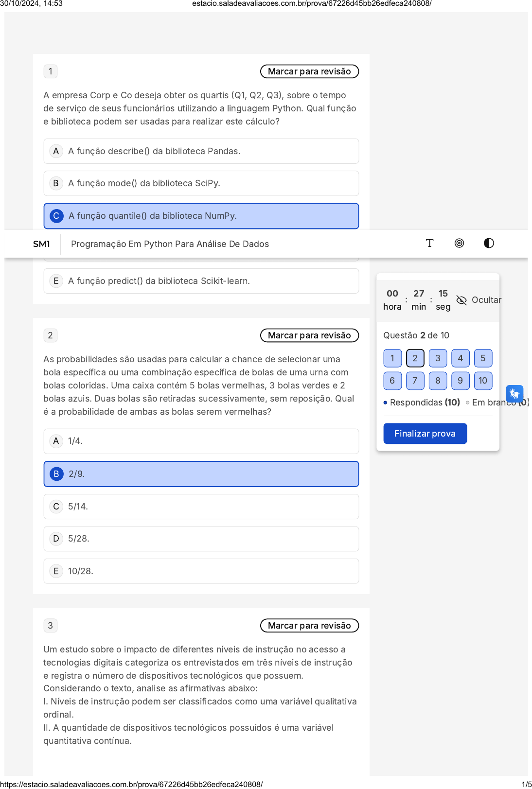This screenshot has height=789, width=532.
Task: Select answer 10/28 in question 2
Action: (201, 571)
